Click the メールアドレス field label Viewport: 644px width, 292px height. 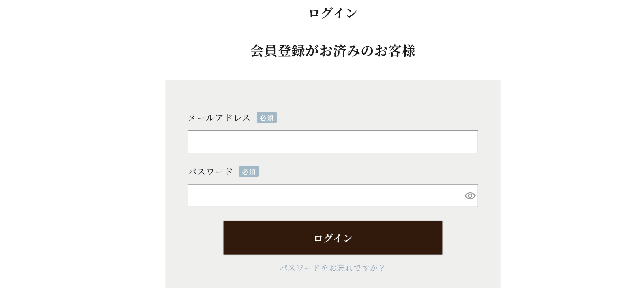(219, 118)
